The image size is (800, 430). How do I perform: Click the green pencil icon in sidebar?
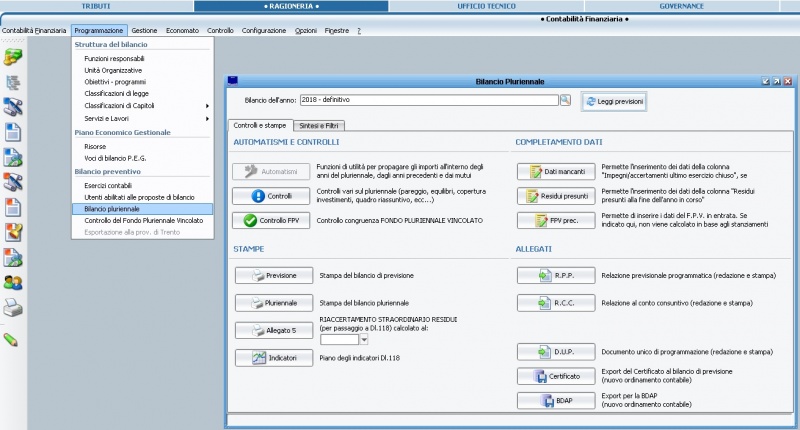point(12,340)
